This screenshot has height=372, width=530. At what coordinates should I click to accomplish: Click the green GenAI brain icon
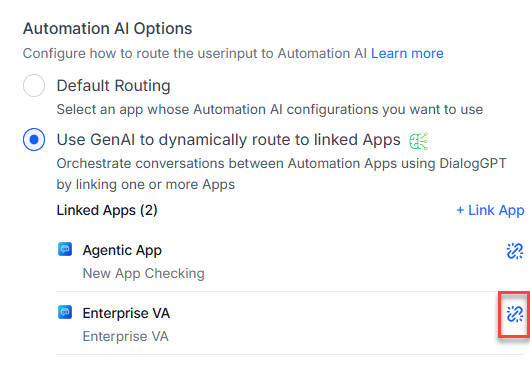[x=418, y=141]
